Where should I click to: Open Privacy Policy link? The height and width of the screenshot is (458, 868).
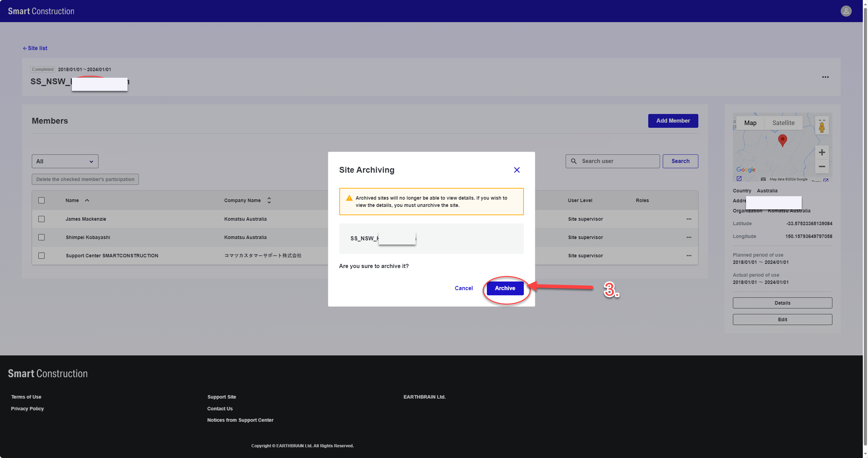pos(27,409)
